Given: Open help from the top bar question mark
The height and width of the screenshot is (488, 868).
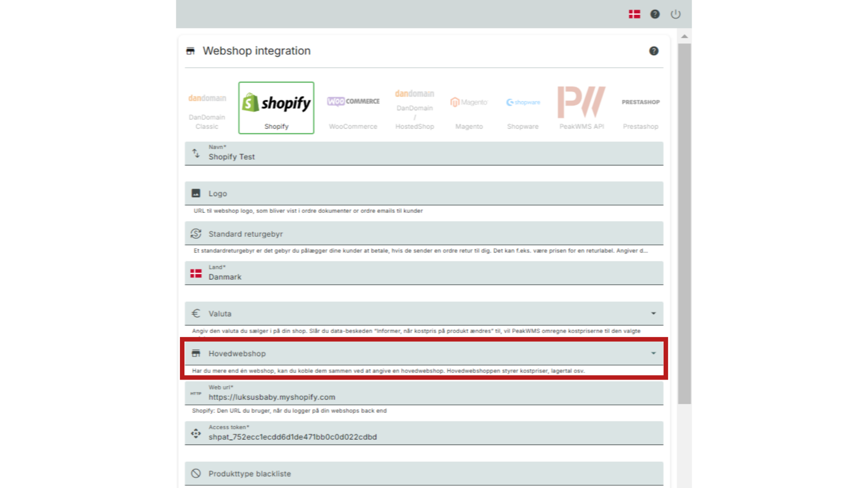Looking at the screenshot, I should pos(655,14).
